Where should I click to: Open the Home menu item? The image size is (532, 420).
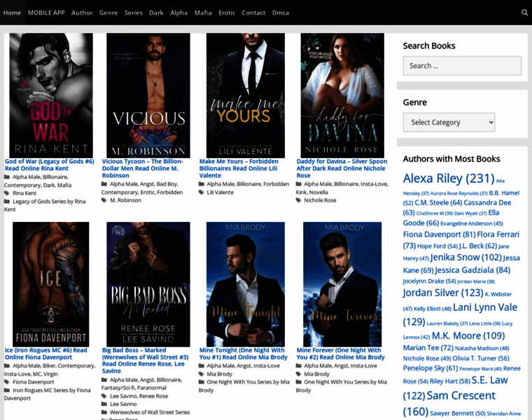(12, 13)
